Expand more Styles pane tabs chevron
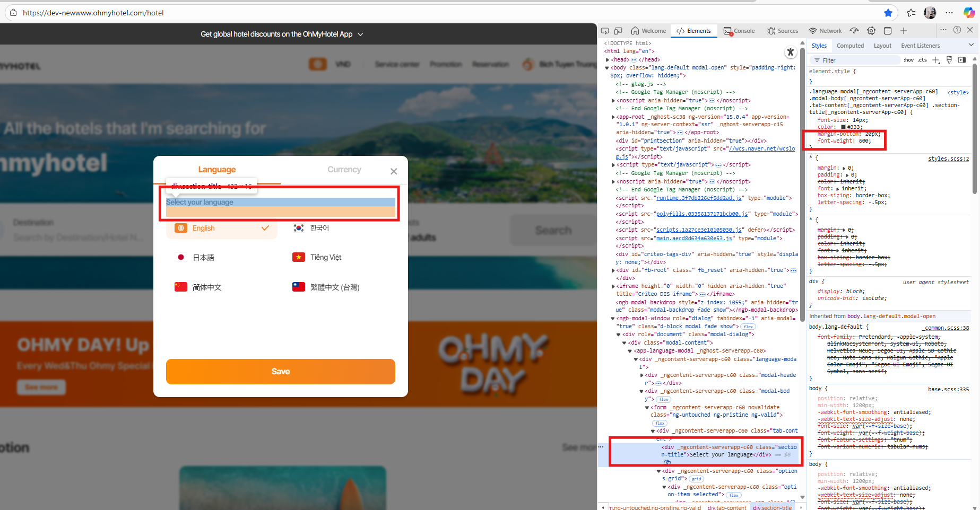Image resolution: width=980 pixels, height=510 pixels. (x=971, y=45)
